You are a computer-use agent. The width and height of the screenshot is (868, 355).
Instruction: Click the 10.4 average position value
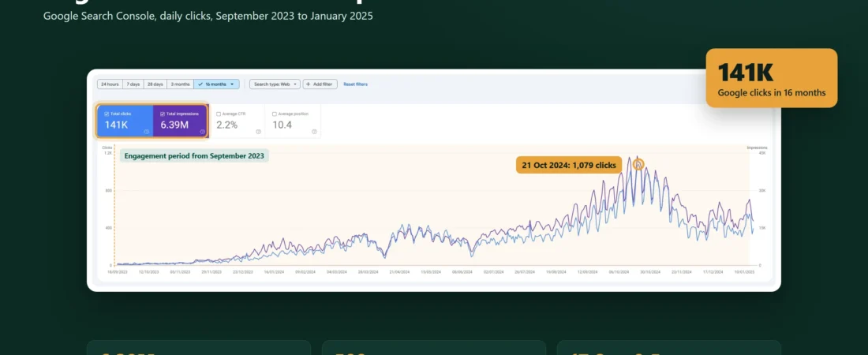[282, 125]
